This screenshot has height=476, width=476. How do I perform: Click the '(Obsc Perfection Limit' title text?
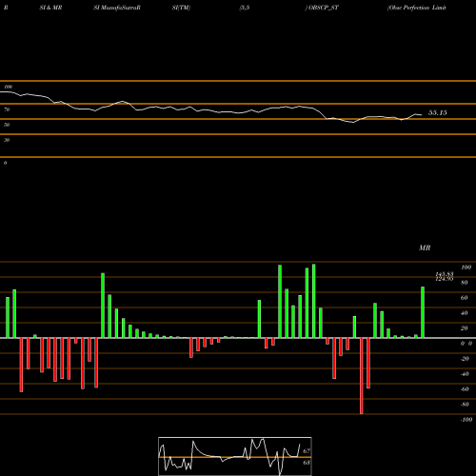[x=416, y=8]
